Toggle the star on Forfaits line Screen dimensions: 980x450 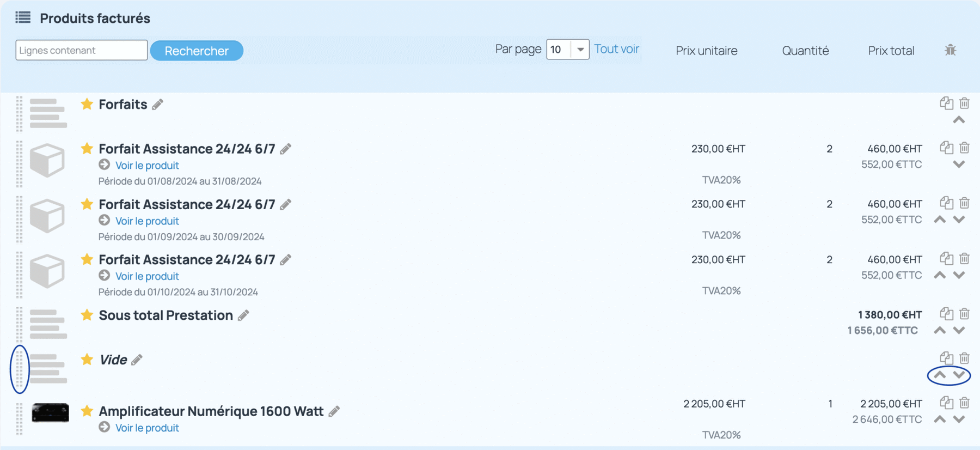(x=87, y=104)
